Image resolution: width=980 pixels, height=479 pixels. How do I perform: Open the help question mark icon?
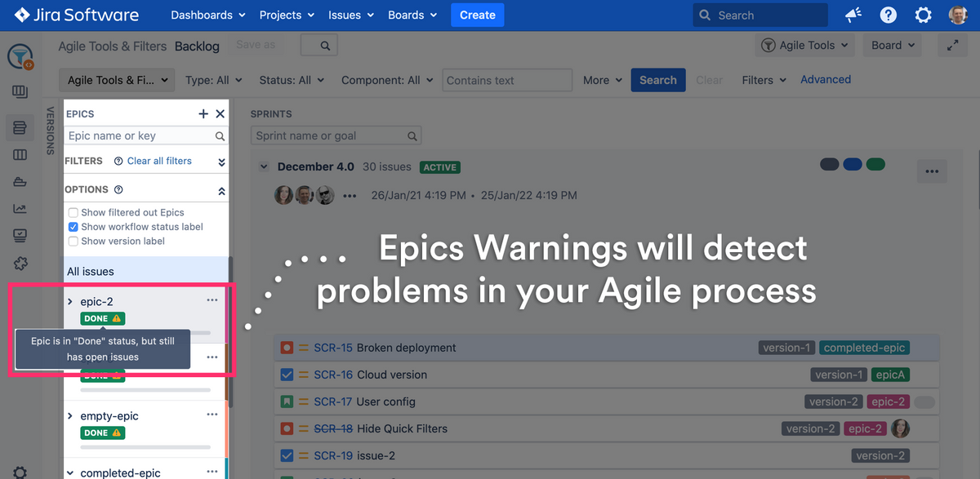(x=889, y=16)
